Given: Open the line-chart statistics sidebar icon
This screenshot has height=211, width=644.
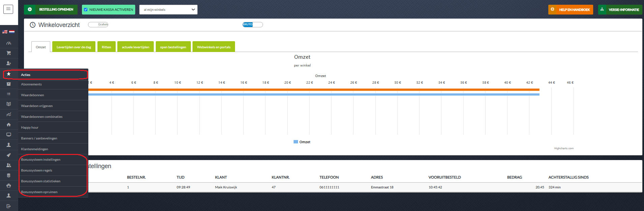Looking at the screenshot, I should click(x=9, y=114).
